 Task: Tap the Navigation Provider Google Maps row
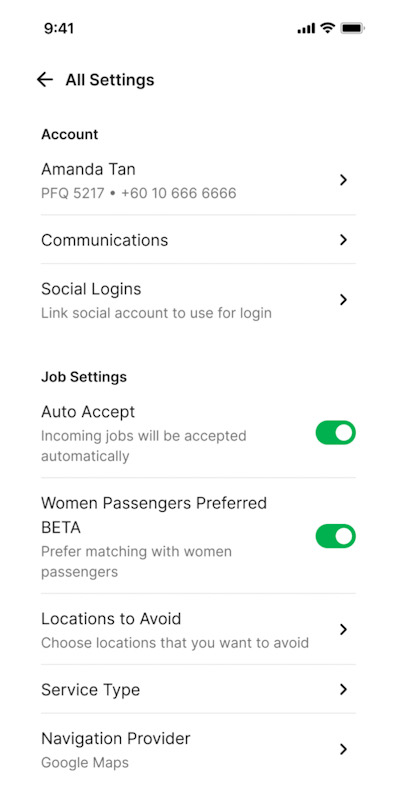198,749
